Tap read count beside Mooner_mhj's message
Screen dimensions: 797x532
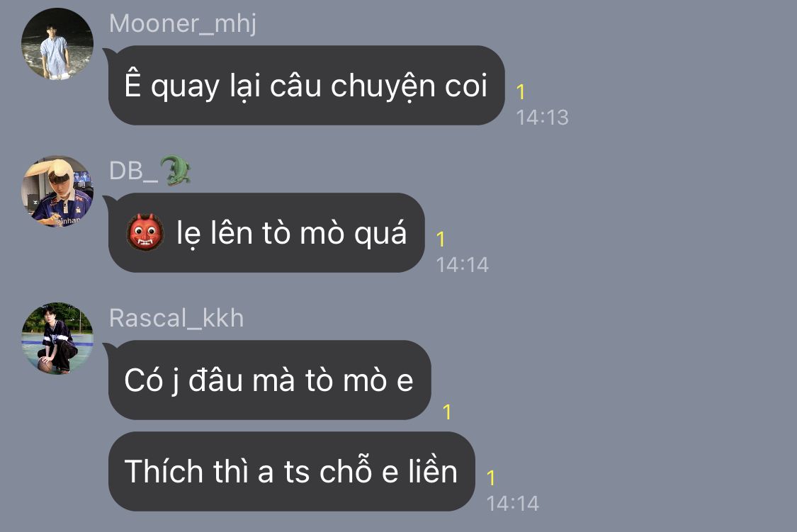coord(521,92)
